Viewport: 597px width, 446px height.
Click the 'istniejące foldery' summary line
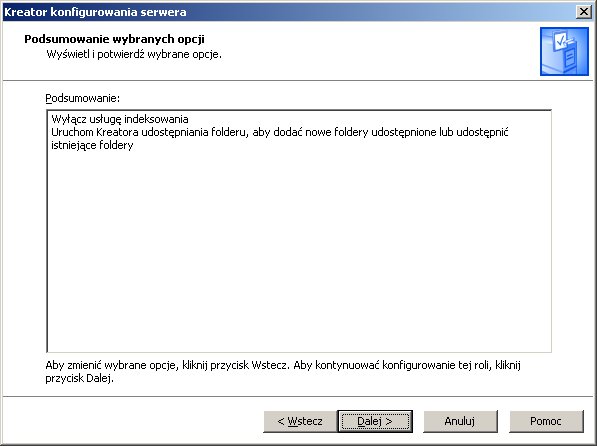[x=92, y=145]
